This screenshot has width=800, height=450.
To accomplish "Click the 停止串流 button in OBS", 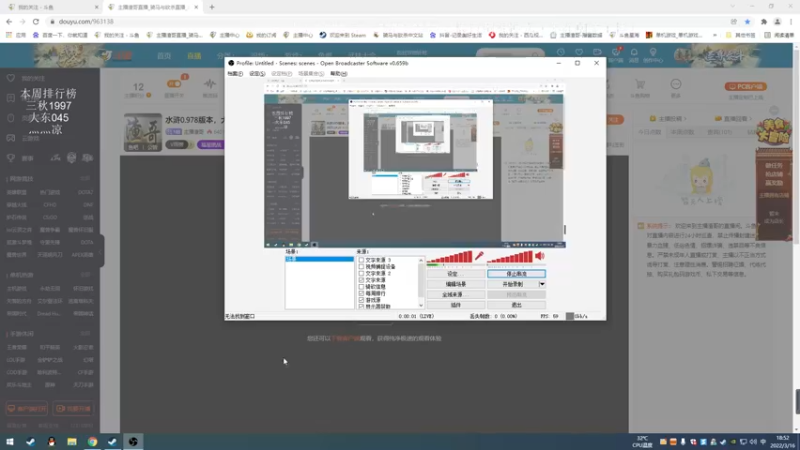I will click(x=516, y=274).
